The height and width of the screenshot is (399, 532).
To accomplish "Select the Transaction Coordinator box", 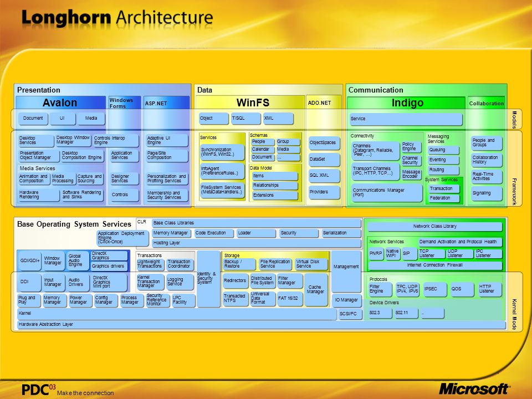I will pyautogui.click(x=180, y=264).
